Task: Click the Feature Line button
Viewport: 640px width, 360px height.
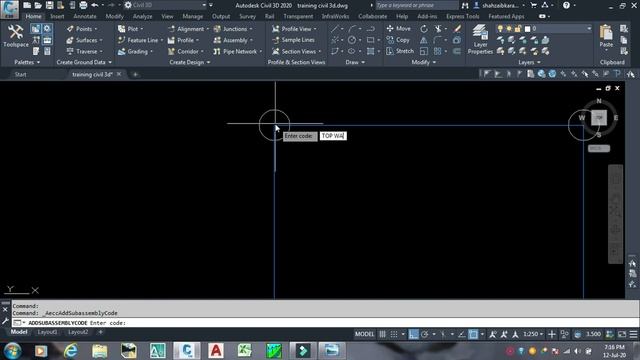Action: (140, 40)
